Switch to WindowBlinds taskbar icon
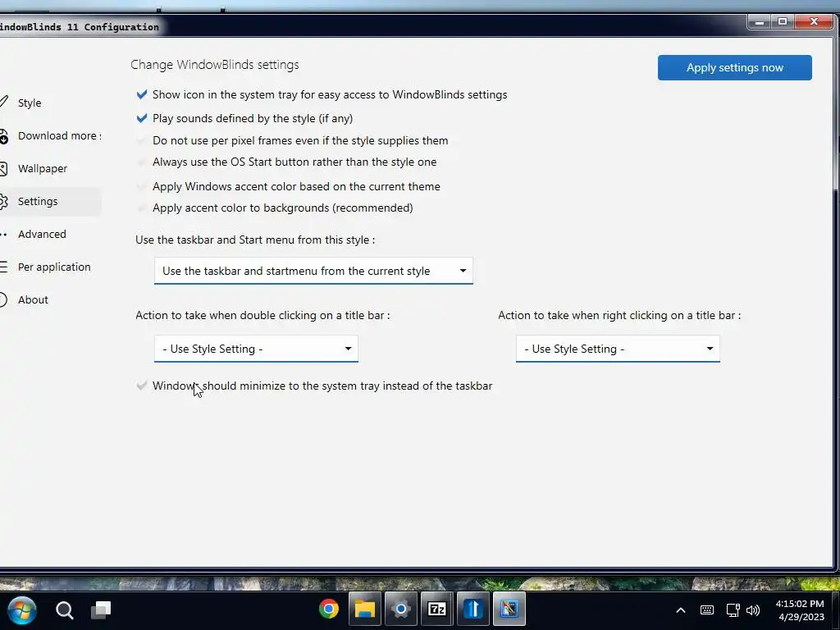 [509, 609]
